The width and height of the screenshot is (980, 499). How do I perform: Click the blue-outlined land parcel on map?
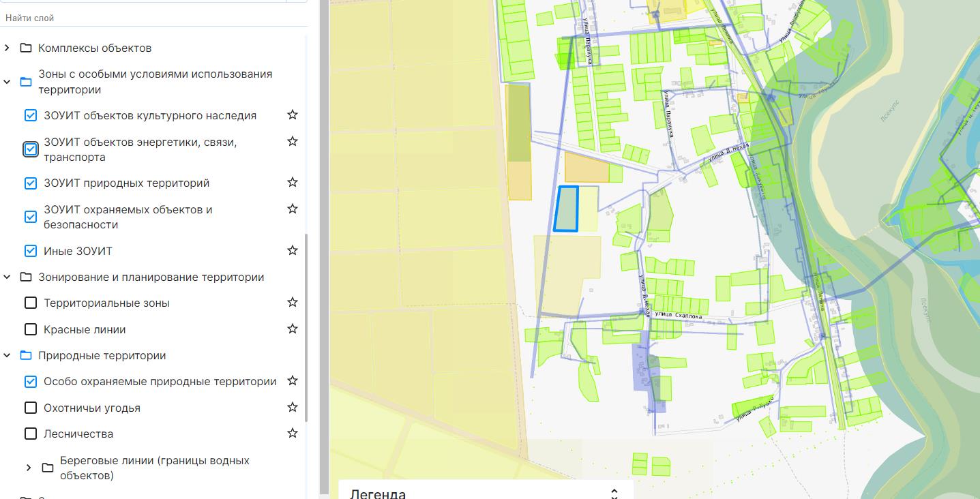click(x=566, y=209)
